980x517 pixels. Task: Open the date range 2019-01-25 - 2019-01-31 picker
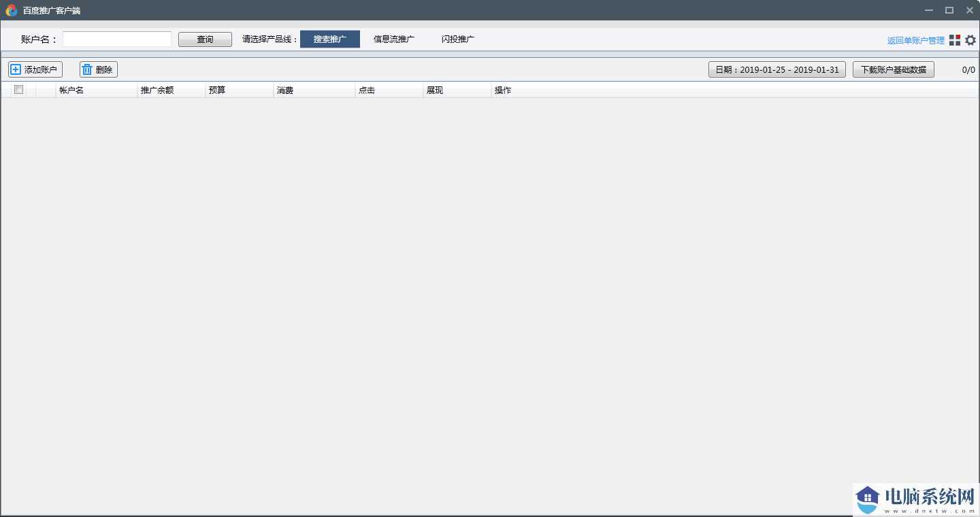[x=777, y=69]
